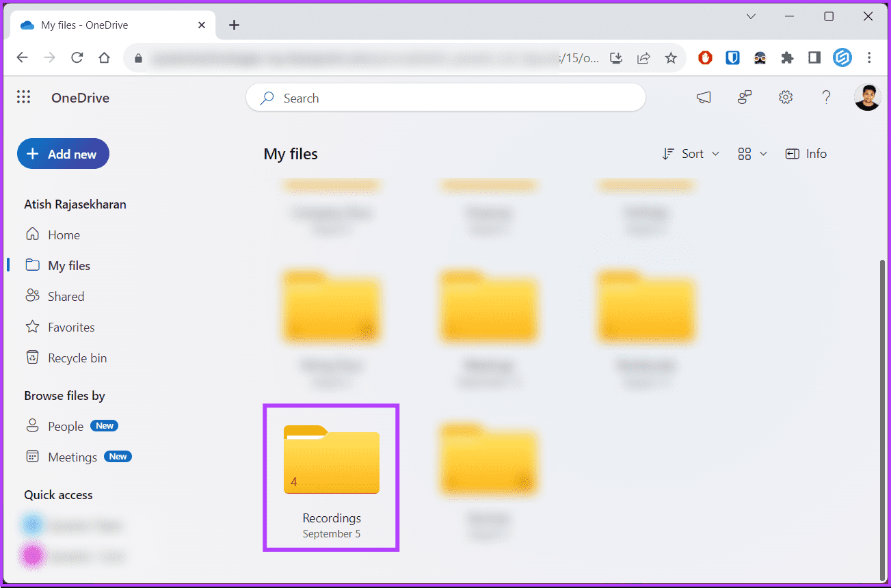The width and height of the screenshot is (891, 588).
Task: Open Recycle bin in sidebar
Action: (77, 358)
